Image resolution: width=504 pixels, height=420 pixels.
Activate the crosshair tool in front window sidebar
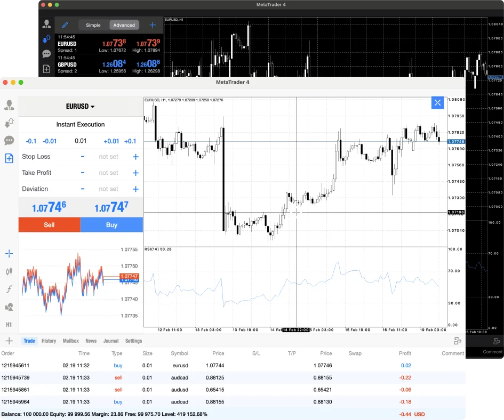[x=9, y=254]
